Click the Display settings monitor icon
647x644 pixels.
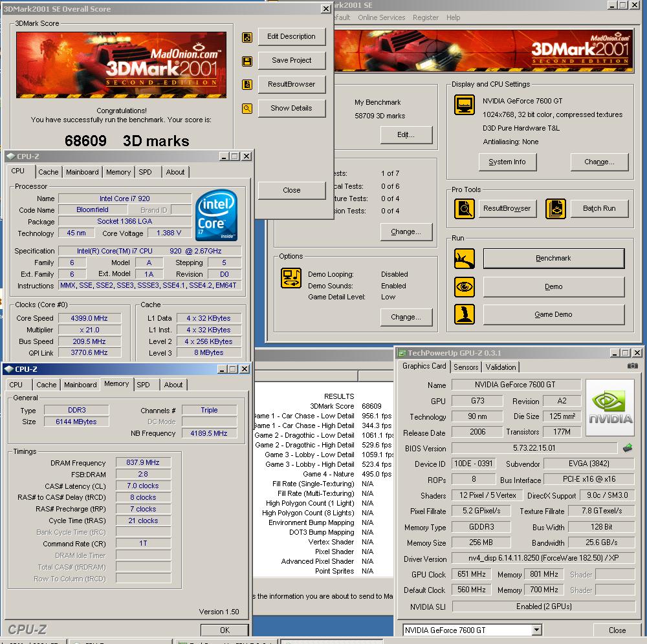coord(464,104)
